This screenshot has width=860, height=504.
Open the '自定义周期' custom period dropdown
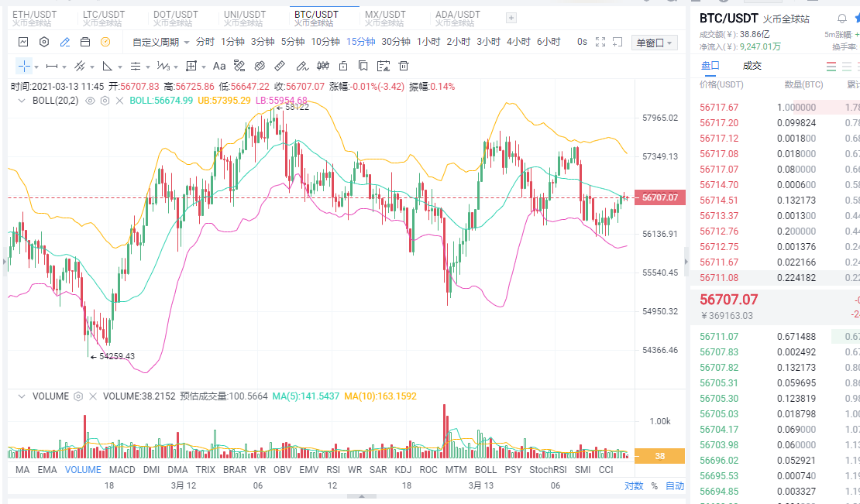(160, 42)
